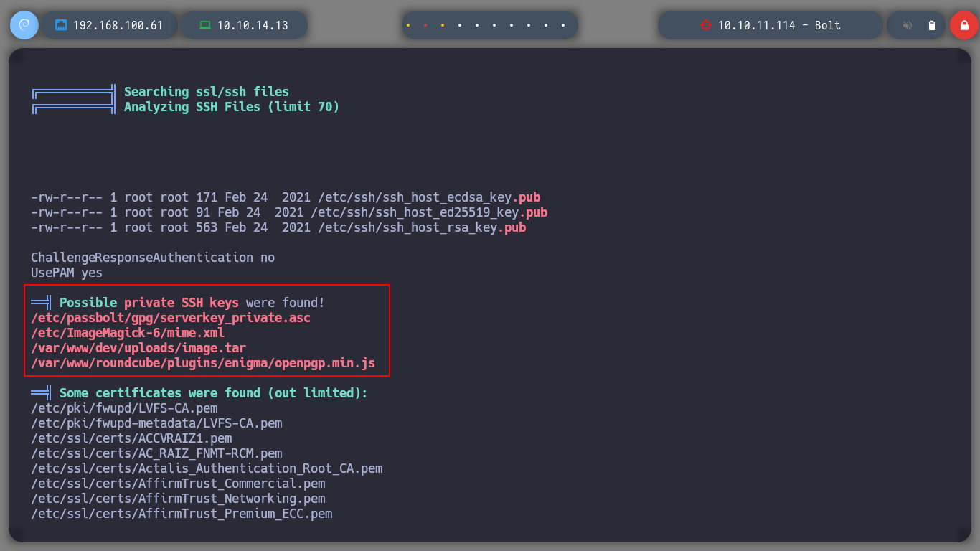
Task: Click the ACCVRAIZ1.pem certificate line
Action: tap(131, 438)
